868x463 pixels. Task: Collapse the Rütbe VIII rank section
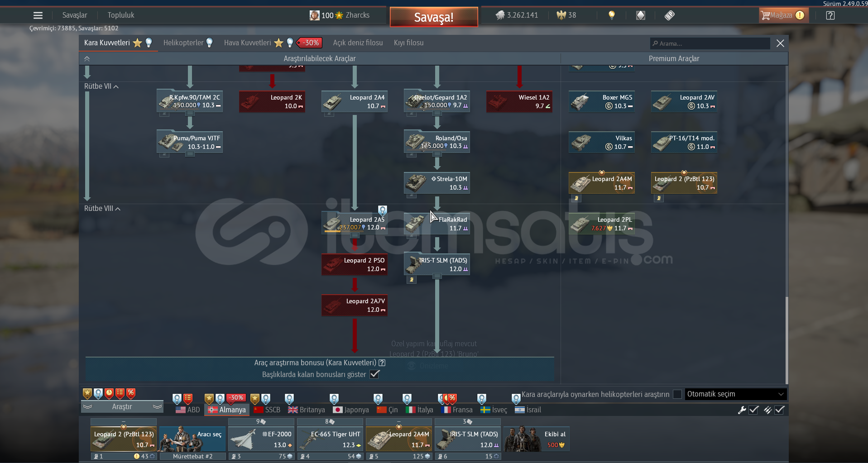click(118, 209)
